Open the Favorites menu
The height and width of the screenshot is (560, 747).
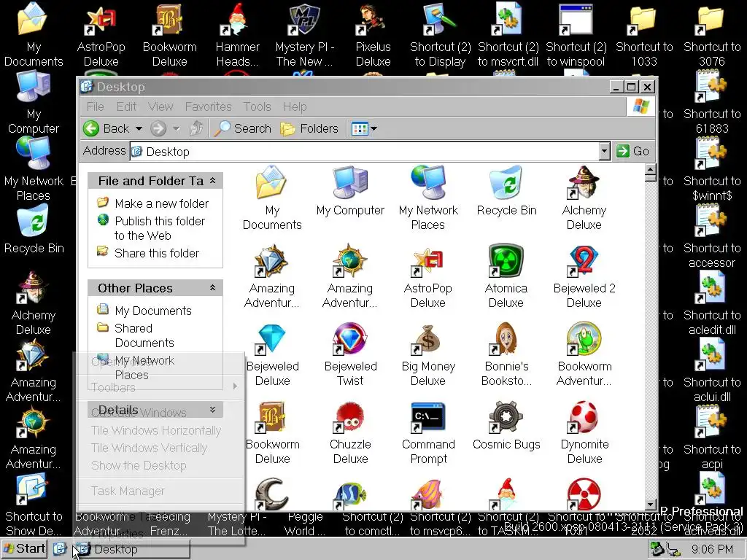pos(208,106)
